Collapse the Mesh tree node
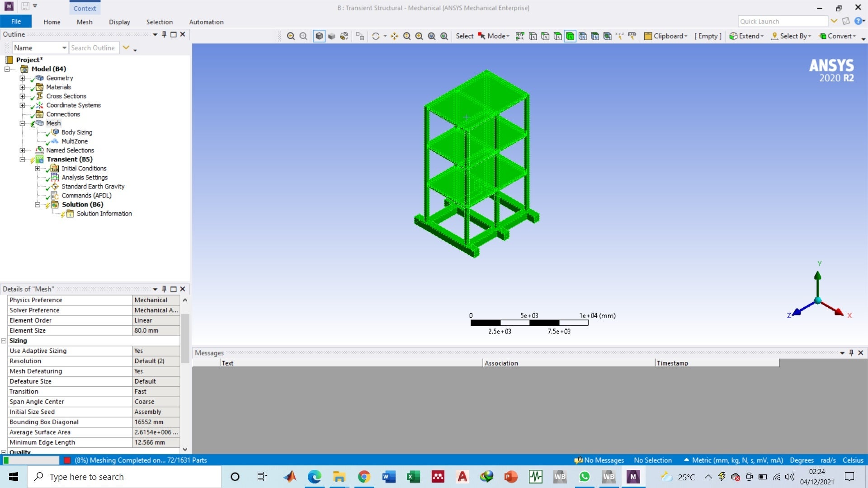The width and height of the screenshot is (868, 488). (x=22, y=123)
